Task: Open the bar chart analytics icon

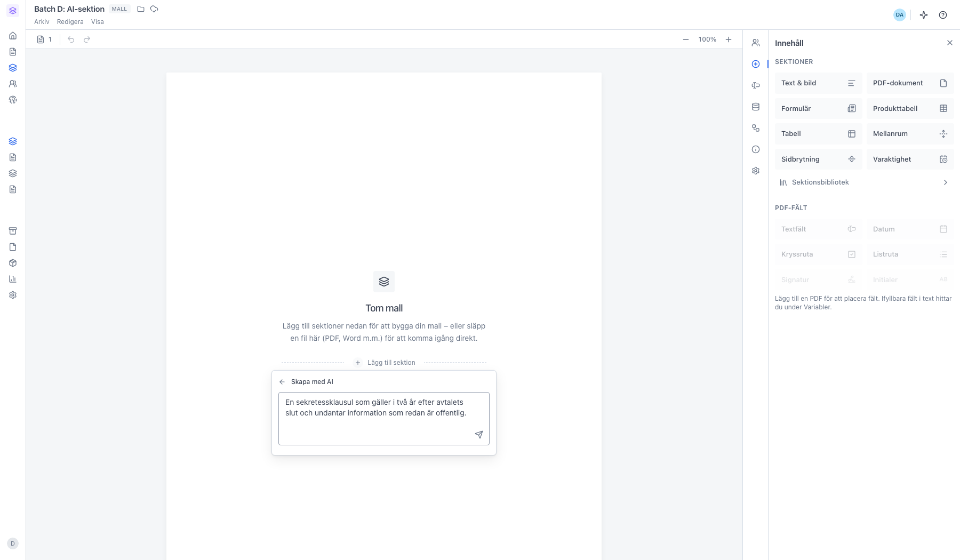Action: point(13,279)
